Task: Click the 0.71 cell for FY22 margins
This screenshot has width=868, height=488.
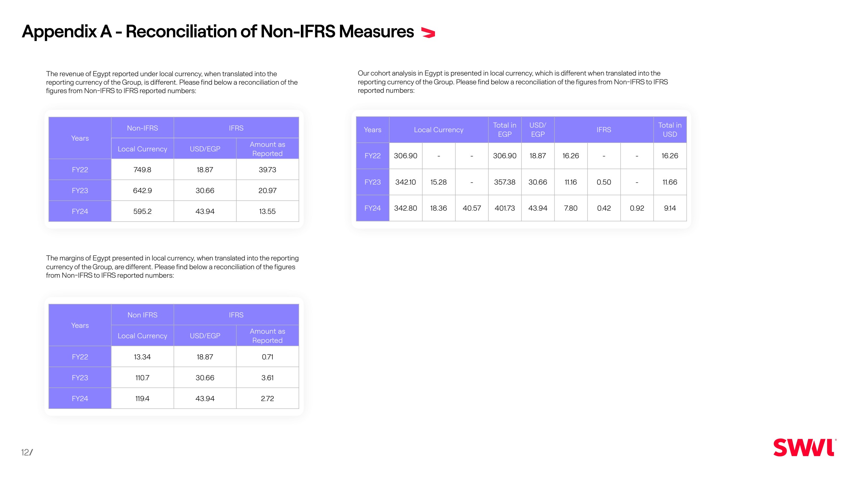Action: tap(267, 356)
